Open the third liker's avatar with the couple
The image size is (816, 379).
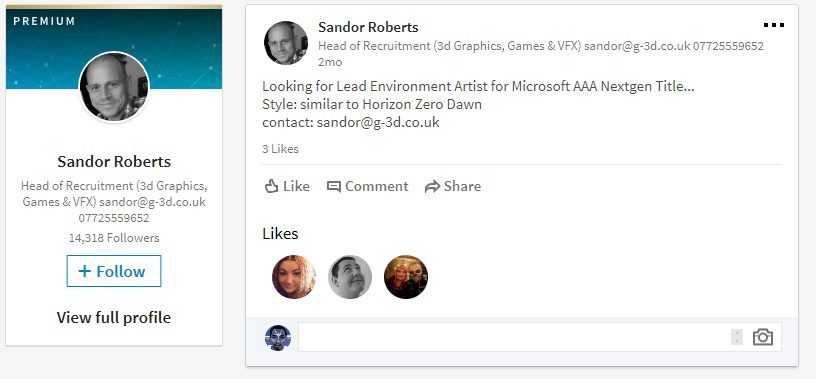pyautogui.click(x=406, y=277)
